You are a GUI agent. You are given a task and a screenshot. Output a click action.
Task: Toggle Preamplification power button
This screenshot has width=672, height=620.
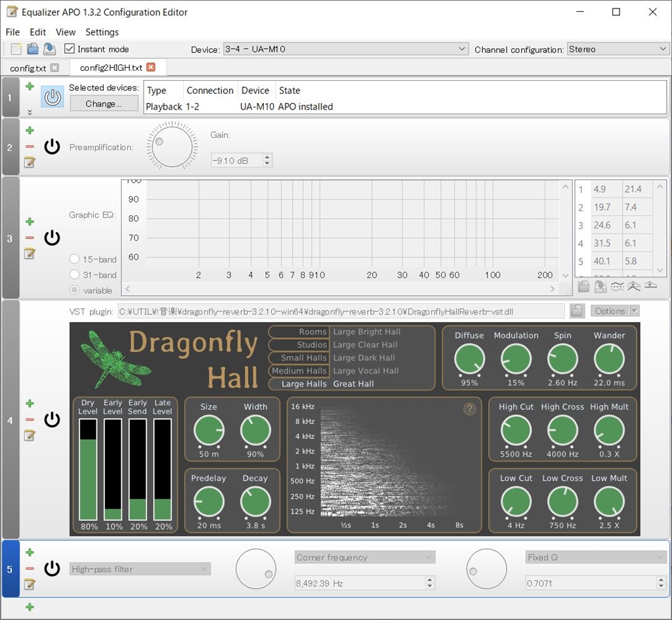click(52, 146)
